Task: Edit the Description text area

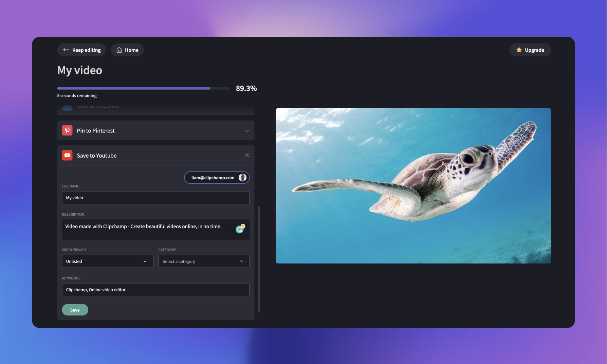Action: tap(155, 230)
